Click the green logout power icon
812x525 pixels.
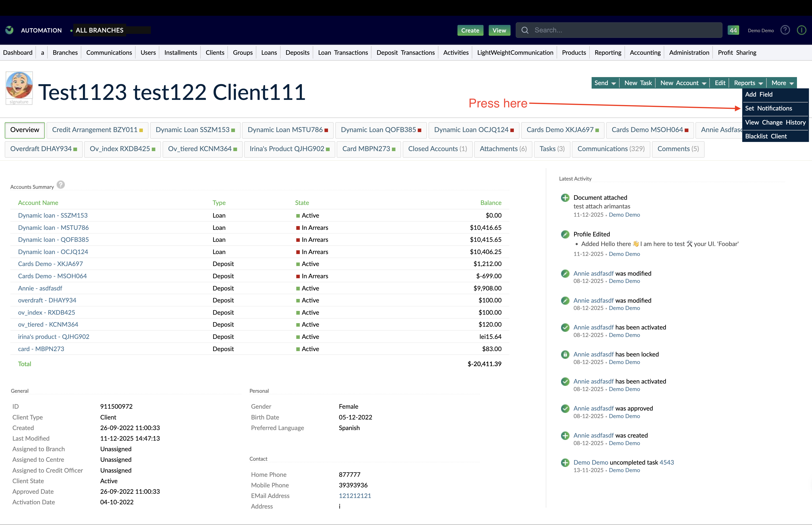click(801, 30)
